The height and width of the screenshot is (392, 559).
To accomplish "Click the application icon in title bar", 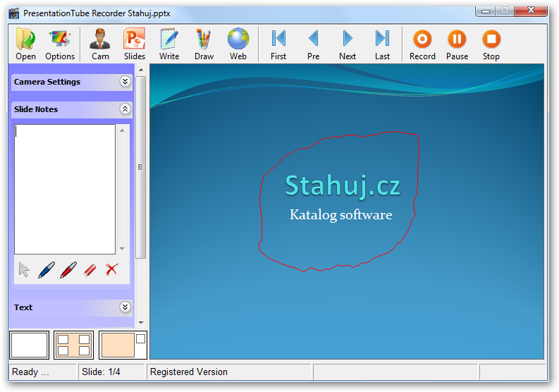I will tap(14, 13).
